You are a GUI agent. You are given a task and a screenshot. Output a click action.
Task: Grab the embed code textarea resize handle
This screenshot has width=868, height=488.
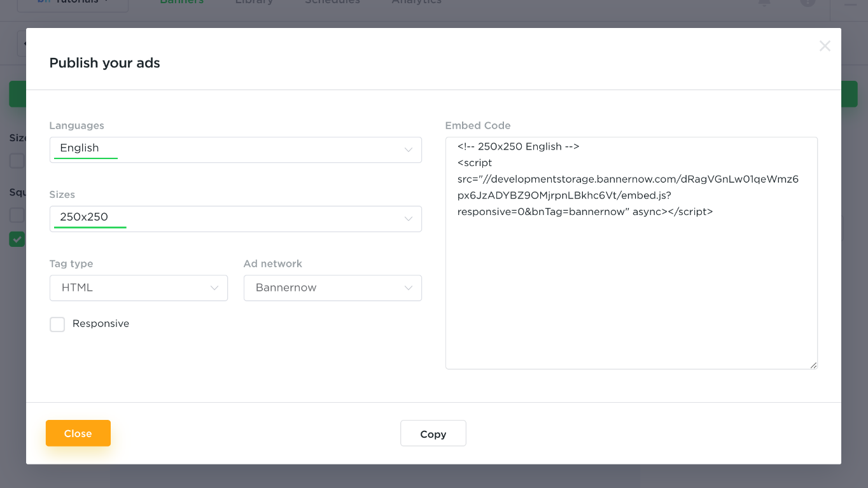[x=813, y=365]
